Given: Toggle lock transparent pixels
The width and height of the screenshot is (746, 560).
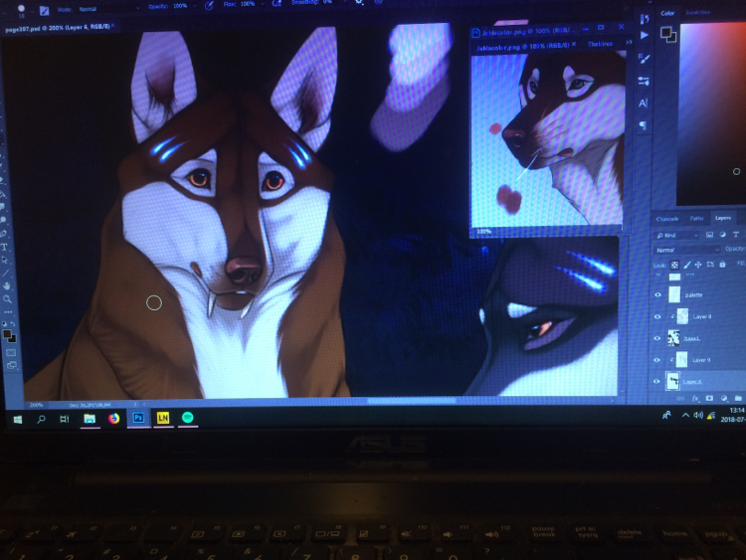Looking at the screenshot, I should point(674,265).
